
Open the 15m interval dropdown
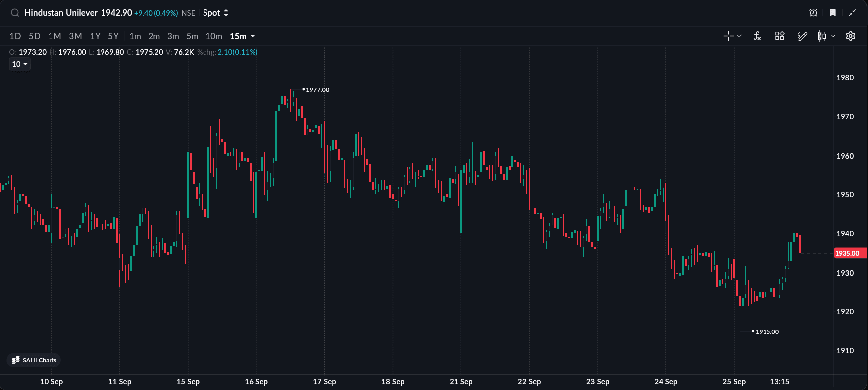242,36
